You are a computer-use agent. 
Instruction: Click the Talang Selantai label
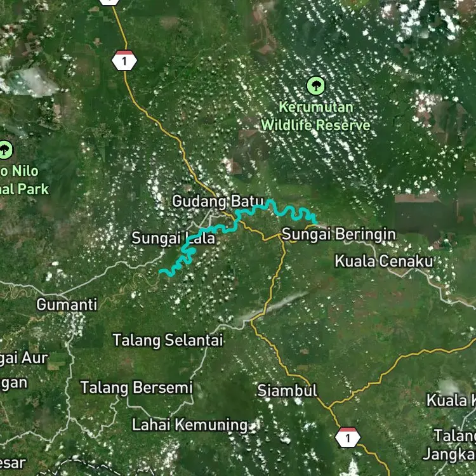point(168,340)
